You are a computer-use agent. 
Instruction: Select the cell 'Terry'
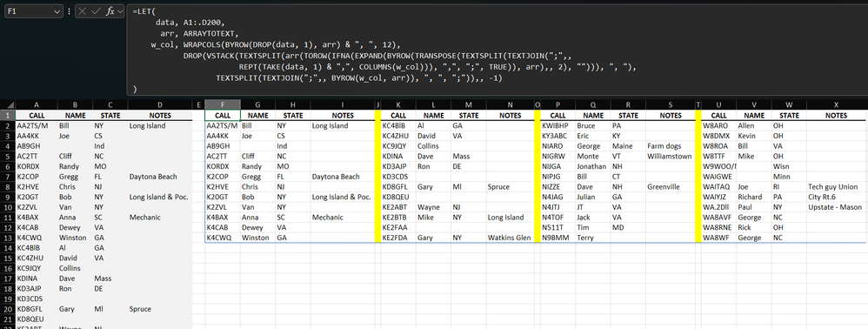click(593, 238)
